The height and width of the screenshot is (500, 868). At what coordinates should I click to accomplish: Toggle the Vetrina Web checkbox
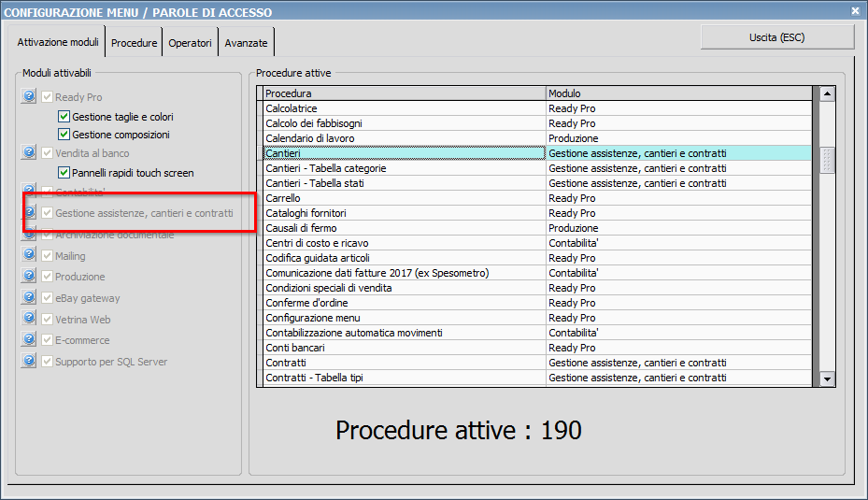pos(47,320)
